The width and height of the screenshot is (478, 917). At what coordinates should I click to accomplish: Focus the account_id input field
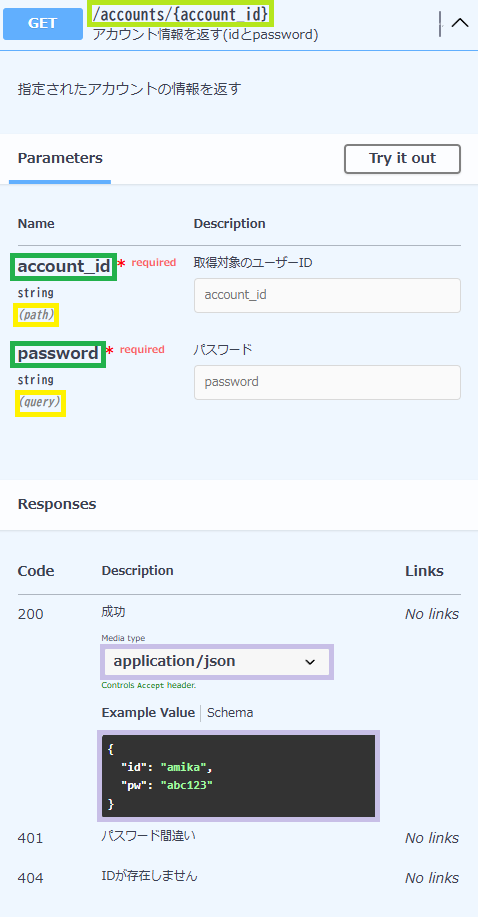click(x=328, y=295)
